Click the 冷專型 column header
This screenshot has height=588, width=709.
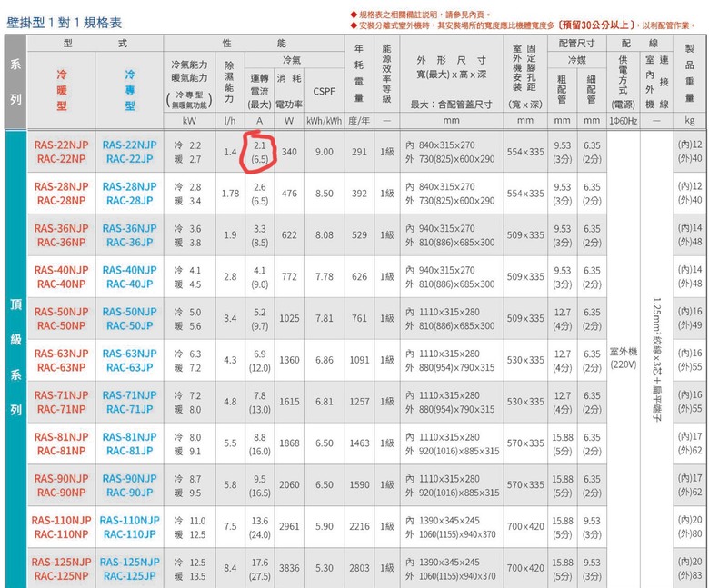(130, 90)
